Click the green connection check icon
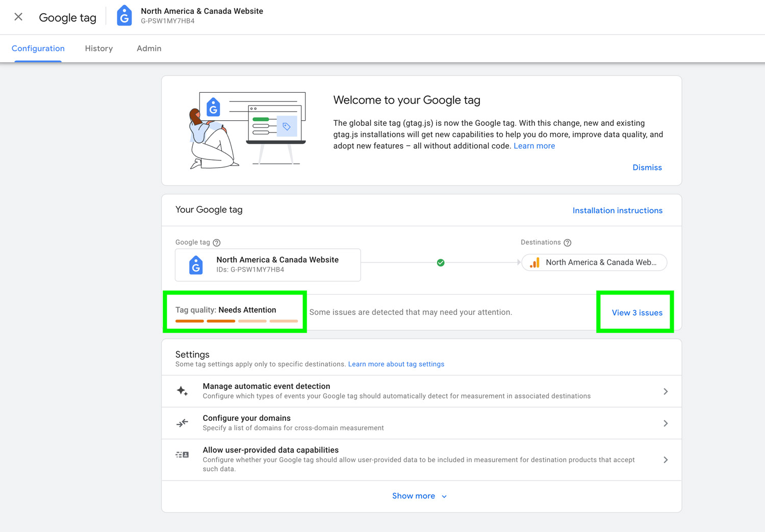The width and height of the screenshot is (765, 532). 441,263
